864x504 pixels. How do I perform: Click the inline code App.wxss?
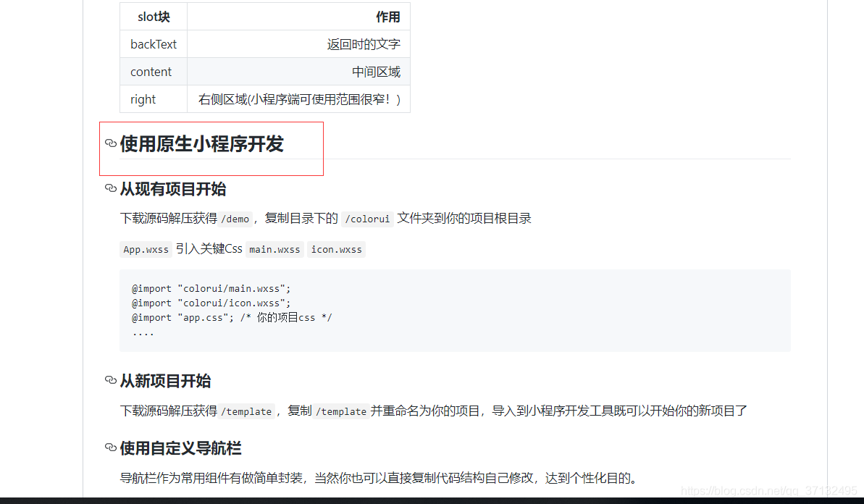[x=146, y=249]
